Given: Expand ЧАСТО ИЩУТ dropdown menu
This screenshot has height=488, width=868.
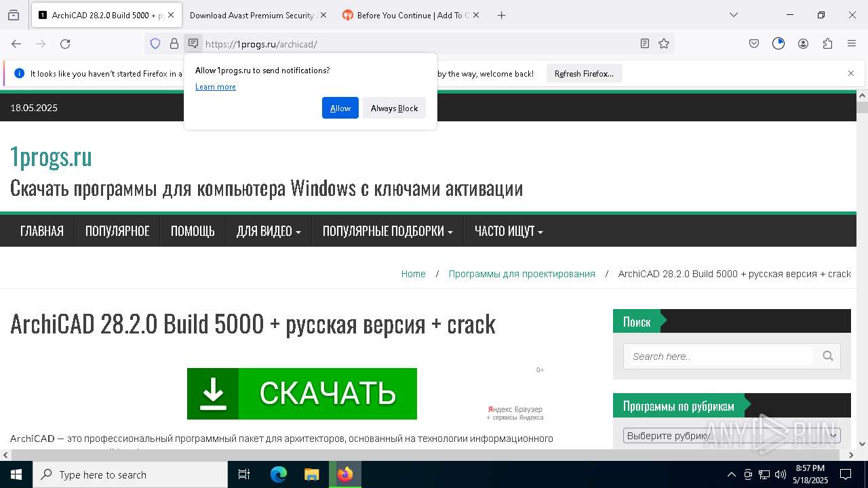Looking at the screenshot, I should pyautogui.click(x=509, y=231).
